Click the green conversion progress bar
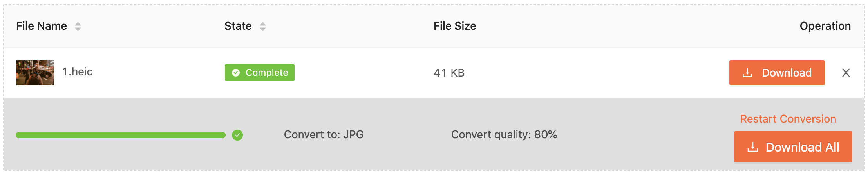This screenshot has height=175, width=868. (x=121, y=135)
